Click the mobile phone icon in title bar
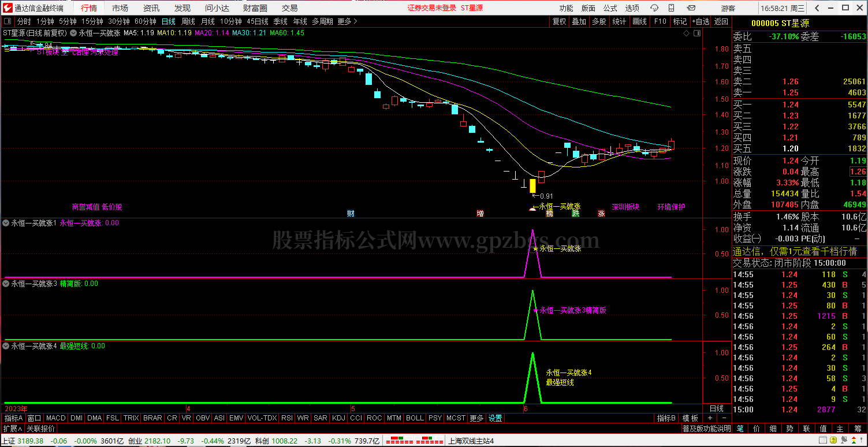This screenshot has width=868, height=447. [670, 8]
